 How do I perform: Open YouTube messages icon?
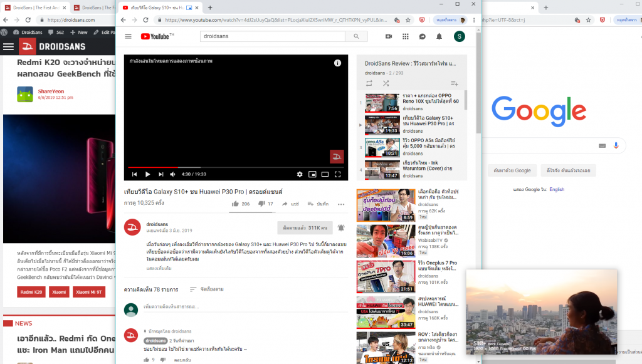pos(422,36)
